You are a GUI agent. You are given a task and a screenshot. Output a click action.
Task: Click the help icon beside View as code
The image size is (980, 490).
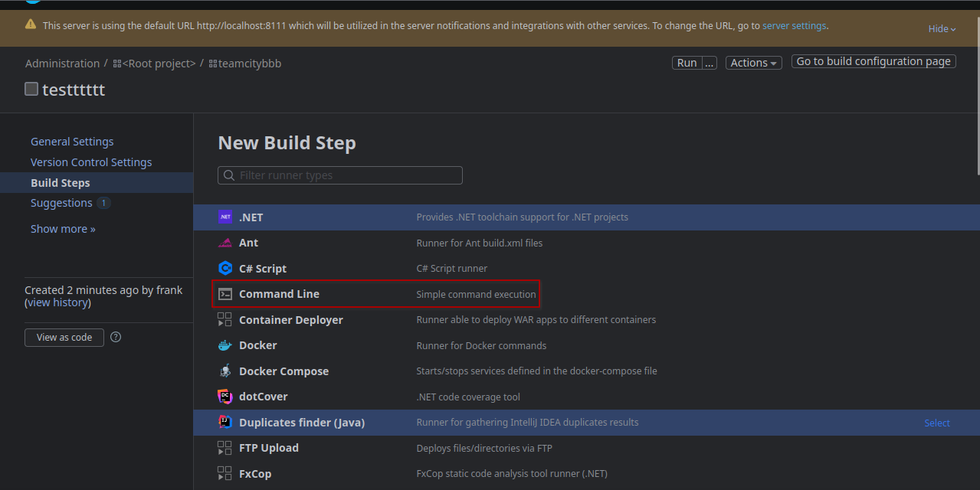(116, 337)
